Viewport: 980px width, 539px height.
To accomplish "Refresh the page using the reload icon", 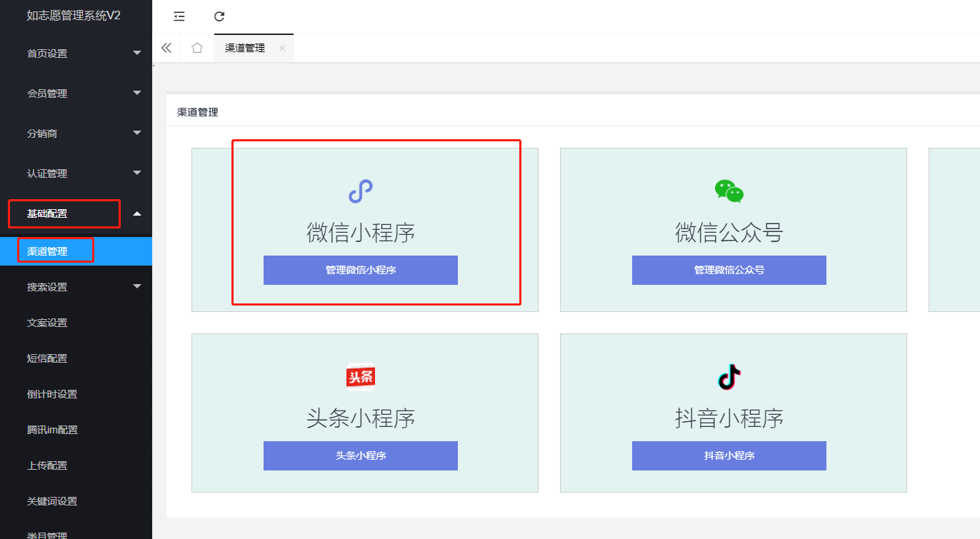I will [x=219, y=16].
